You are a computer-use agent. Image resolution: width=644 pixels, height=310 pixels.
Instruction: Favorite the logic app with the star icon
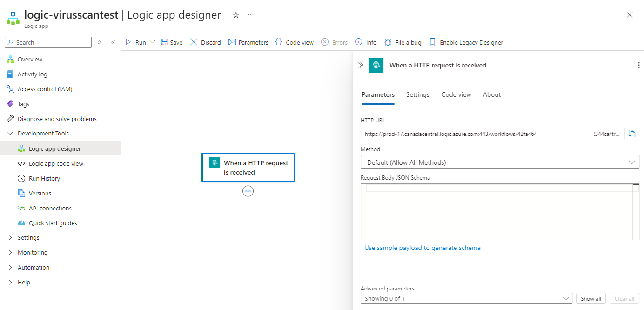click(x=236, y=15)
